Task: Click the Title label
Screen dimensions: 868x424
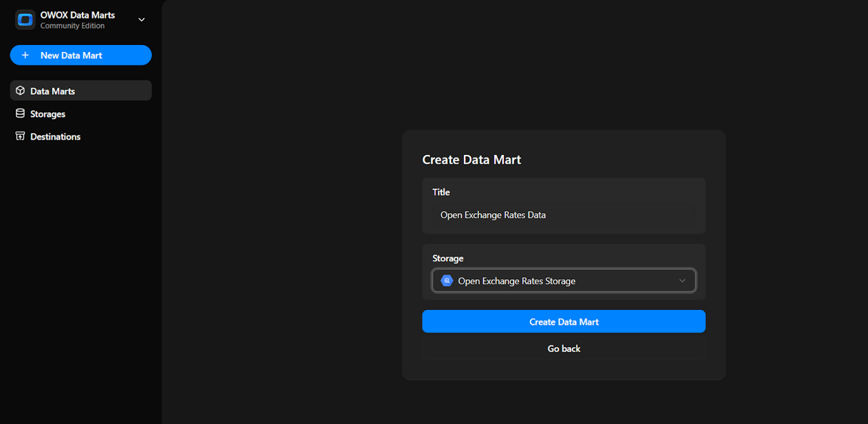Action: point(441,192)
